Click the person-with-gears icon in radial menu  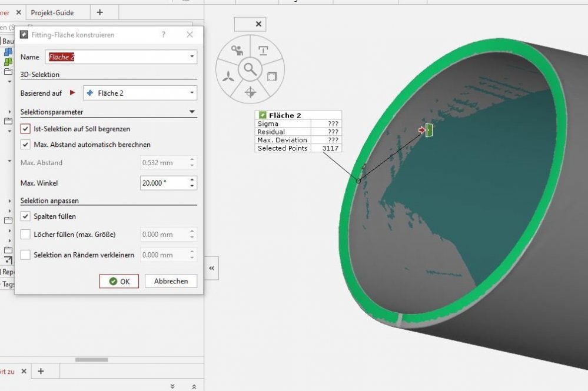point(237,50)
